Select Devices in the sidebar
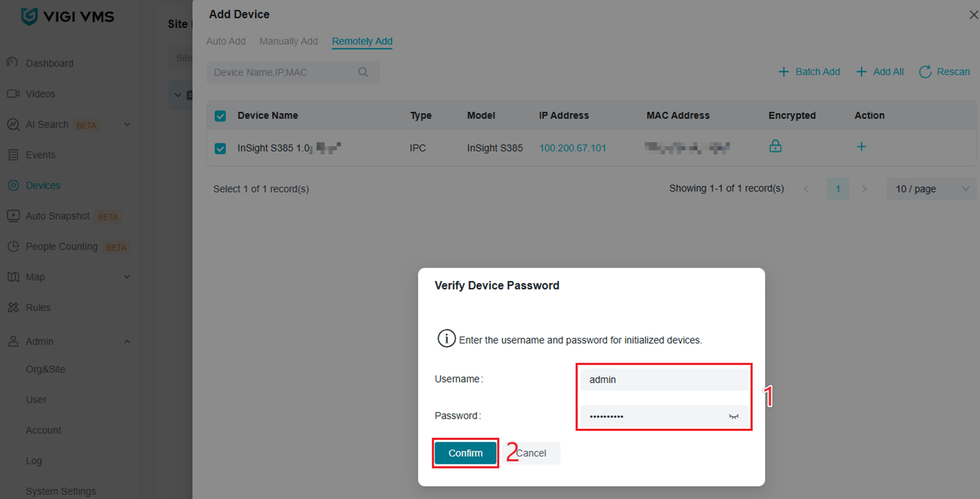This screenshot has width=980, height=499. pos(43,185)
